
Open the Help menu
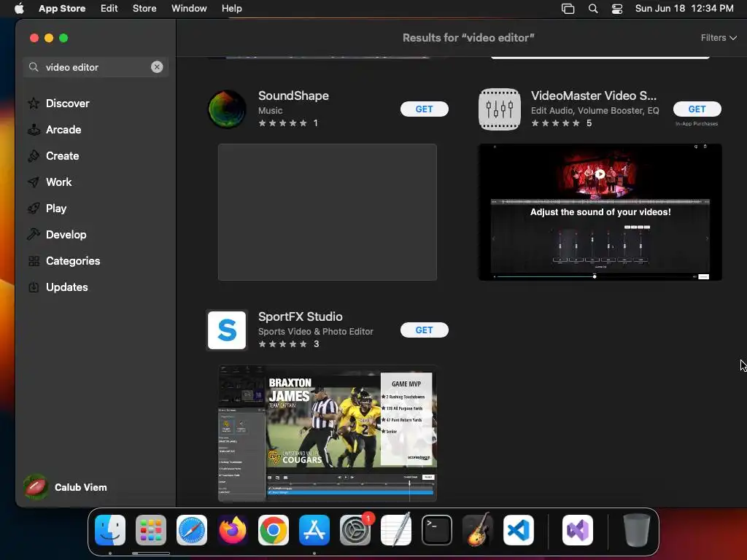pos(231,9)
